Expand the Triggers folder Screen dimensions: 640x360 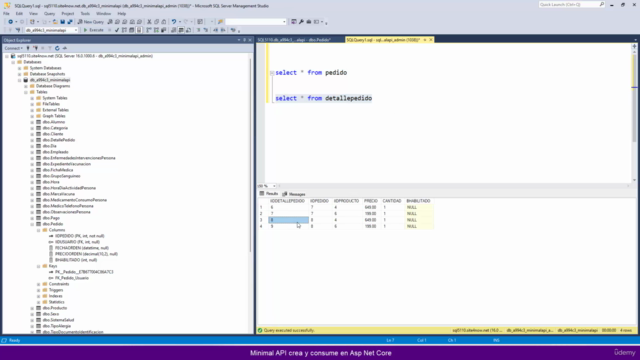click(39, 290)
